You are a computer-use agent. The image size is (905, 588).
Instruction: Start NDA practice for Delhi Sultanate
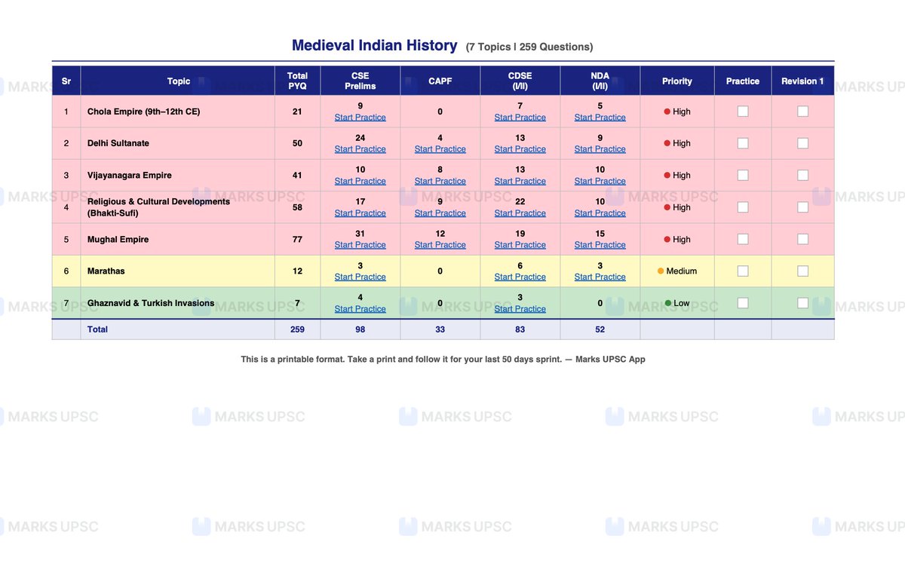coord(600,149)
